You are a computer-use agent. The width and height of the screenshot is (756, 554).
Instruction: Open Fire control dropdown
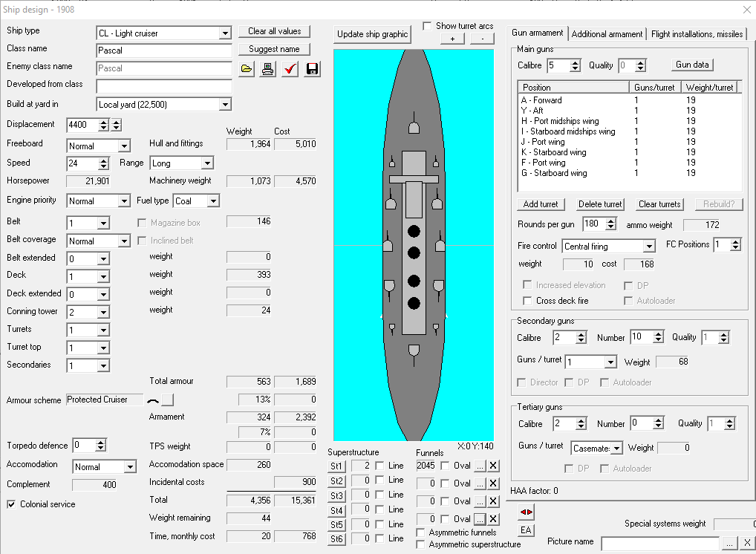click(650, 247)
